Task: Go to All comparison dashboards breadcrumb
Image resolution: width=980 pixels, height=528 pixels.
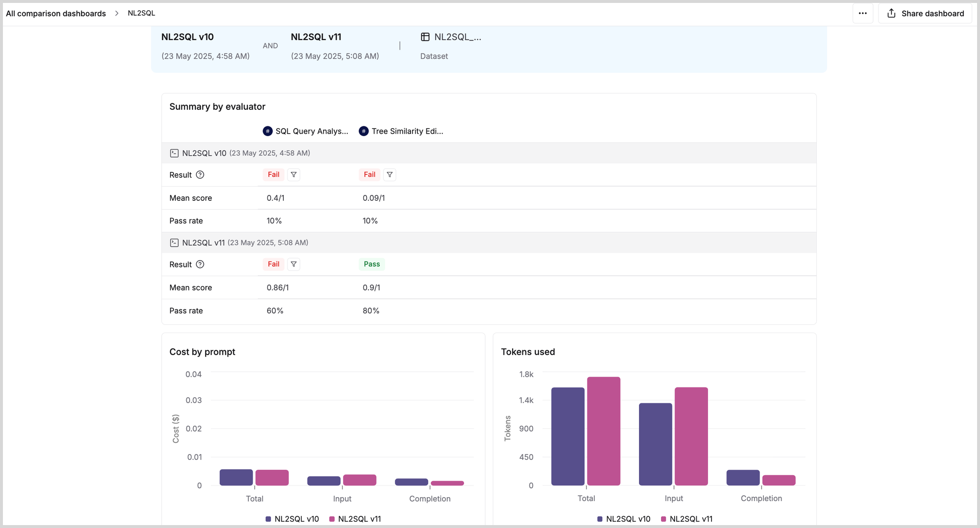Action: [56, 13]
